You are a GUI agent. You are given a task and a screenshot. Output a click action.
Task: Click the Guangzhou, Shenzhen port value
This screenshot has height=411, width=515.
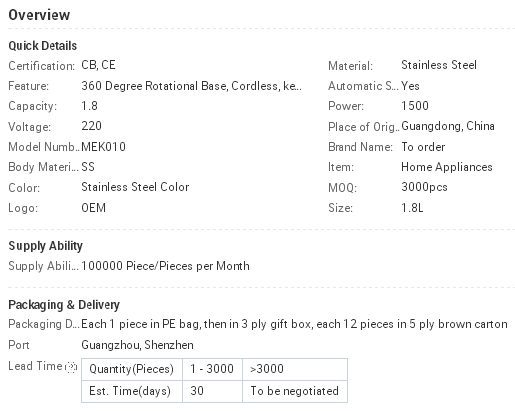[137, 345]
